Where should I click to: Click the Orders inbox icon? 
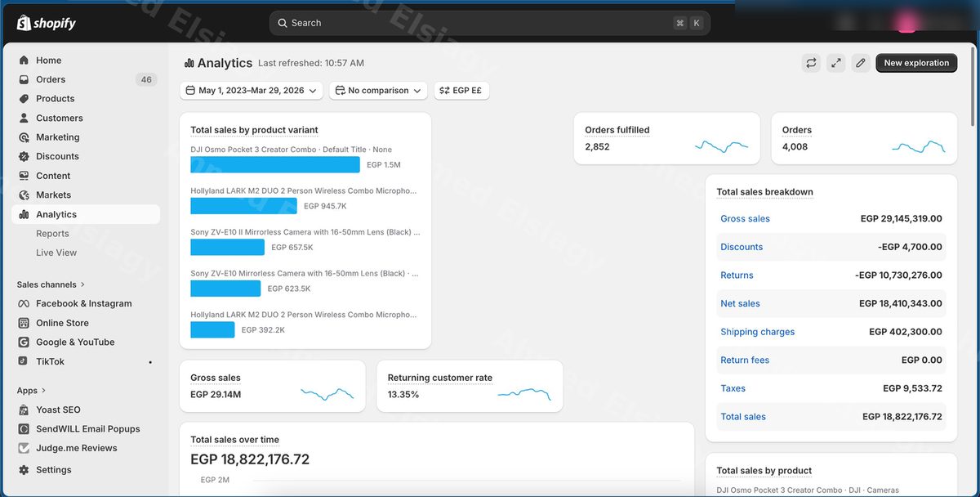[x=24, y=79]
